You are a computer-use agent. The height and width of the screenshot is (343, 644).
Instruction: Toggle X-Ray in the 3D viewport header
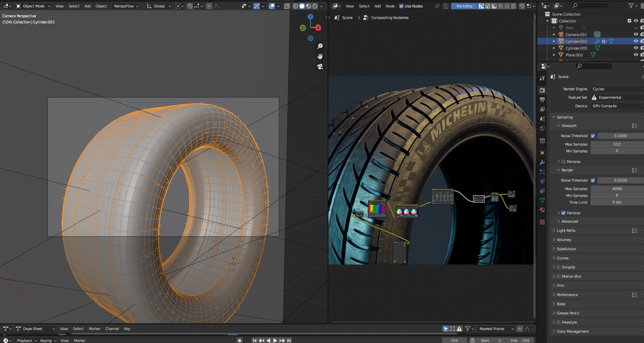[287, 6]
